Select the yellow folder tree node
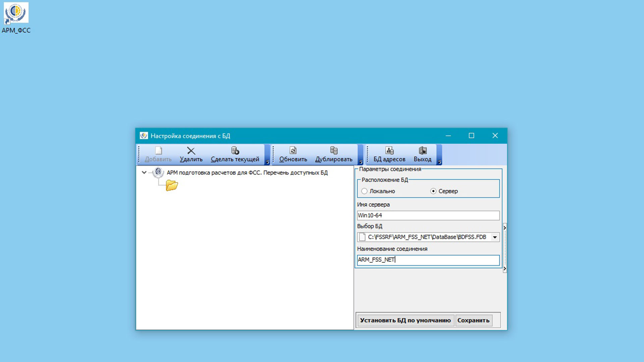The width and height of the screenshot is (644, 362). [172, 185]
